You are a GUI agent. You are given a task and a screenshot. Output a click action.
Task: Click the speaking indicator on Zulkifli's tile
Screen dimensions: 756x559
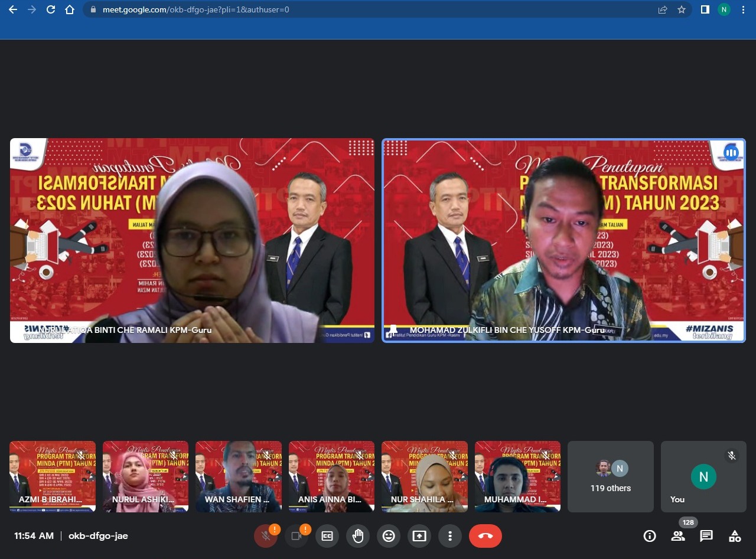731,153
